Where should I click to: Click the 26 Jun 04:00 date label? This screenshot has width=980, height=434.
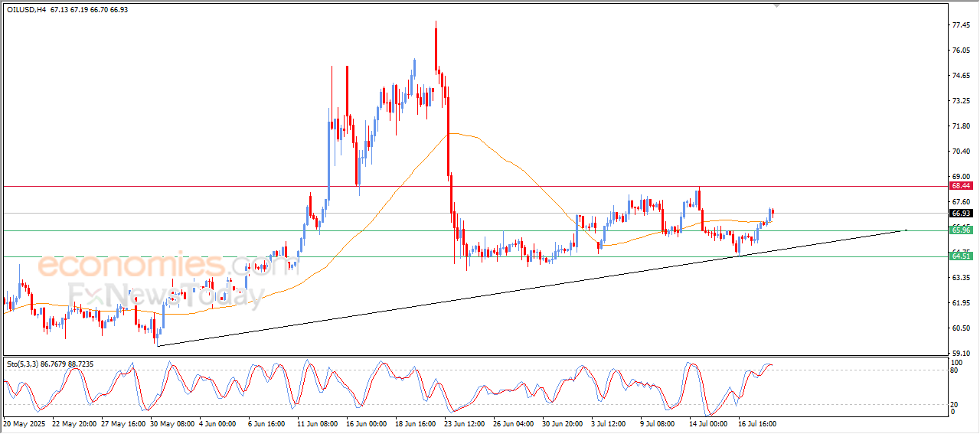tap(514, 423)
